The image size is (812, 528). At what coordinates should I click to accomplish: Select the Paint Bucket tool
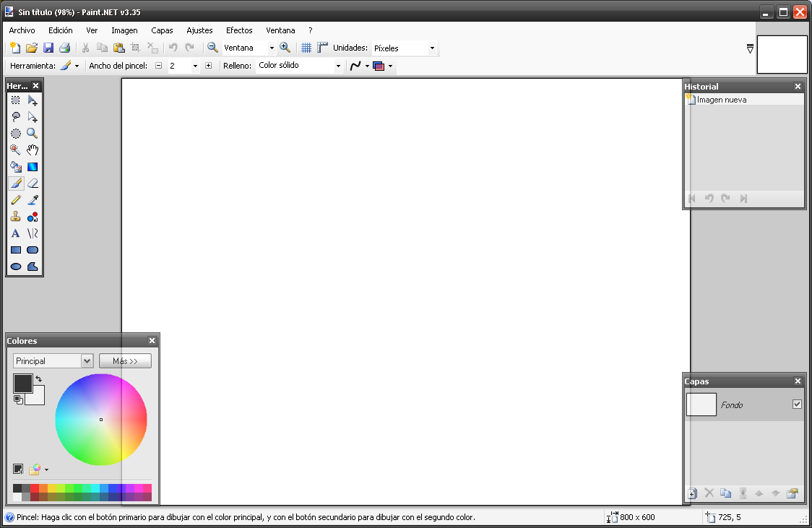[x=16, y=167]
